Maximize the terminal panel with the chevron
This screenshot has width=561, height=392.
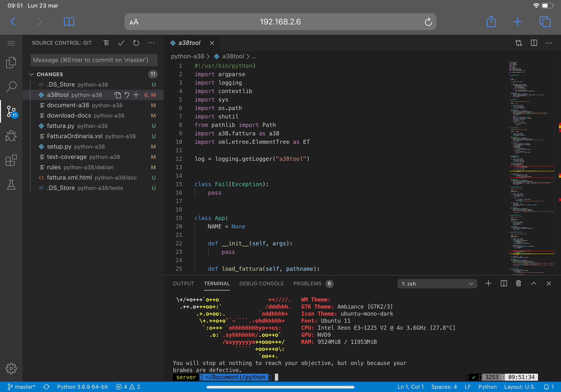(534, 283)
